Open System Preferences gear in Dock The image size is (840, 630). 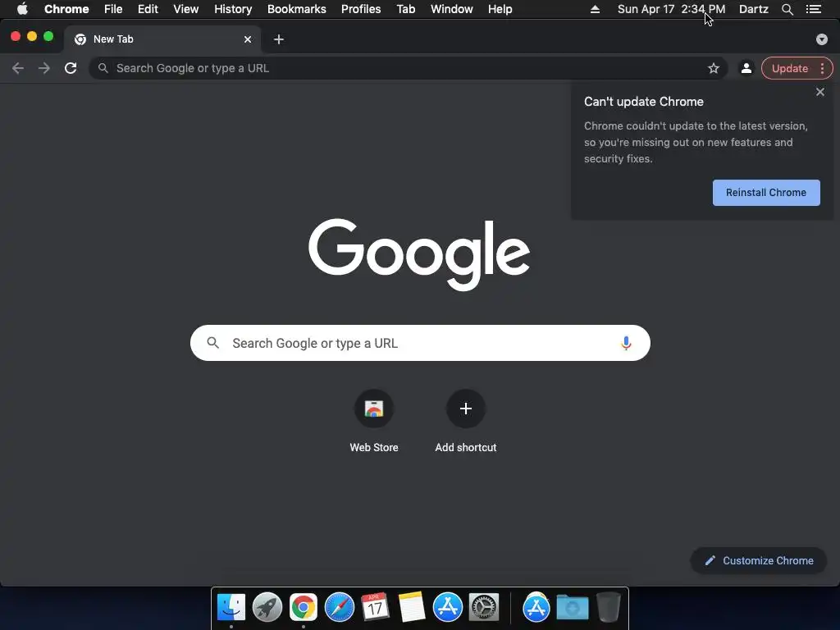tap(484, 607)
